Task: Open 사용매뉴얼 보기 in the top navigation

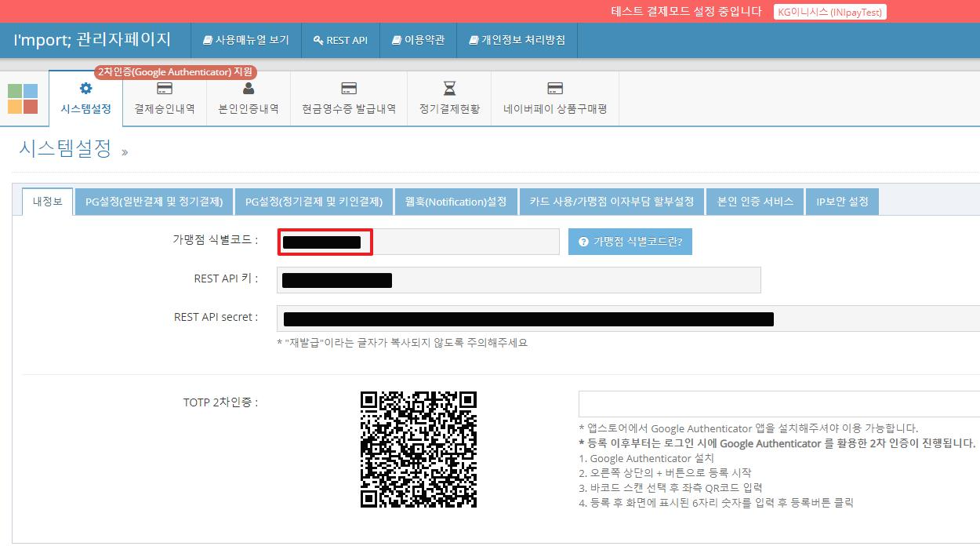Action: [x=245, y=40]
